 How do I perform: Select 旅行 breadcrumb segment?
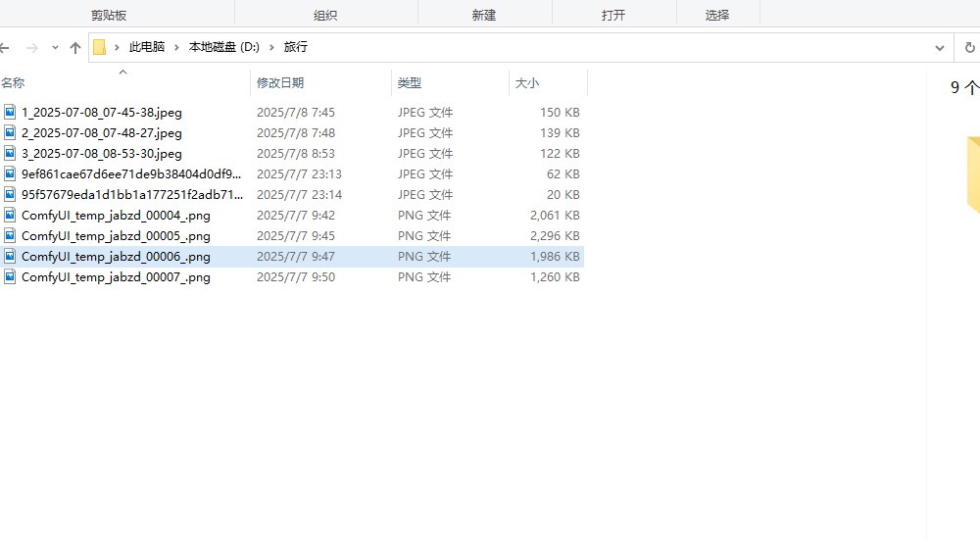point(296,47)
